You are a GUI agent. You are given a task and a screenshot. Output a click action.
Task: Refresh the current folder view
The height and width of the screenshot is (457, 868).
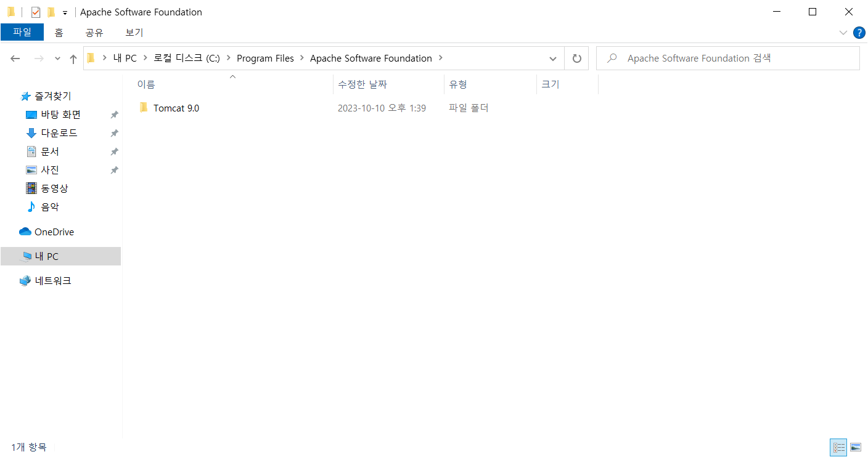(x=577, y=59)
